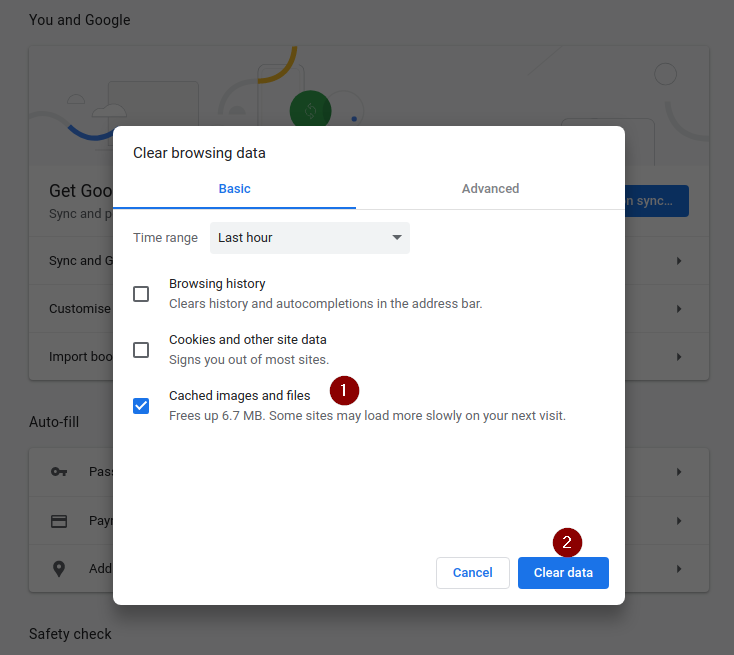Expand the Import bookmarks row arrow
This screenshot has height=655, width=734.
pyautogui.click(x=679, y=357)
